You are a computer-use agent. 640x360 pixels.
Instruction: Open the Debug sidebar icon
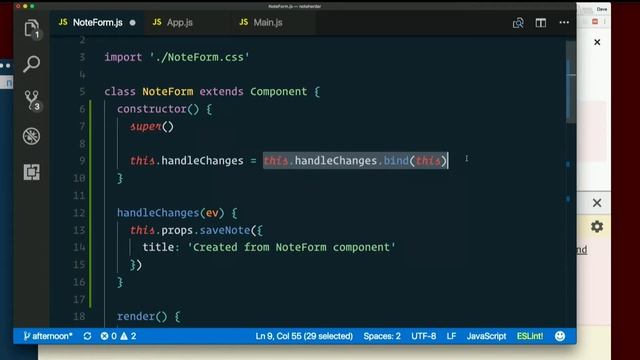pos(31,136)
